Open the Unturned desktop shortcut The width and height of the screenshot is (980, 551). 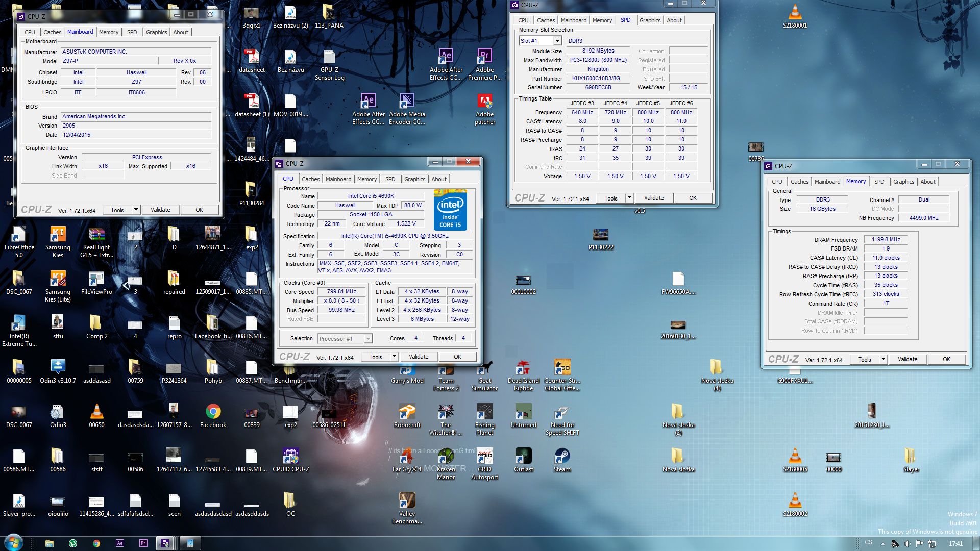click(523, 415)
